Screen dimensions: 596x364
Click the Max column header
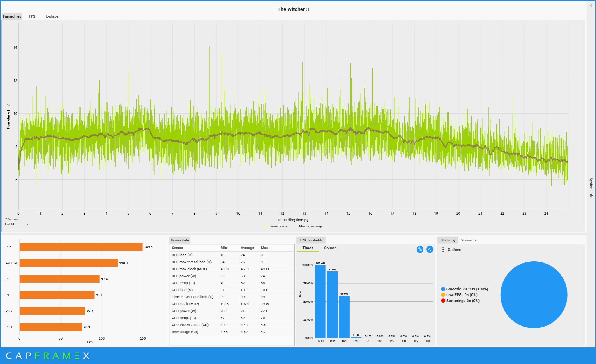point(264,248)
